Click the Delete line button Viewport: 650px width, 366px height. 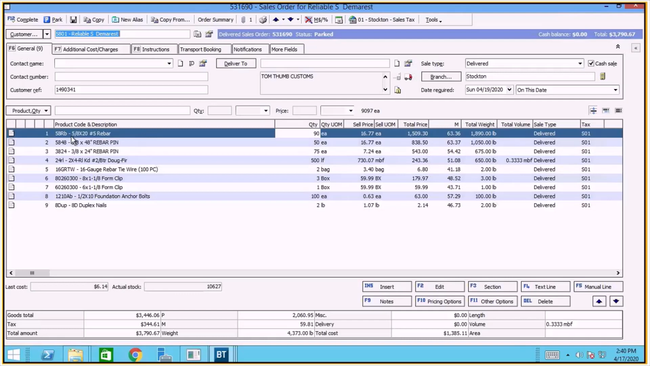point(545,301)
